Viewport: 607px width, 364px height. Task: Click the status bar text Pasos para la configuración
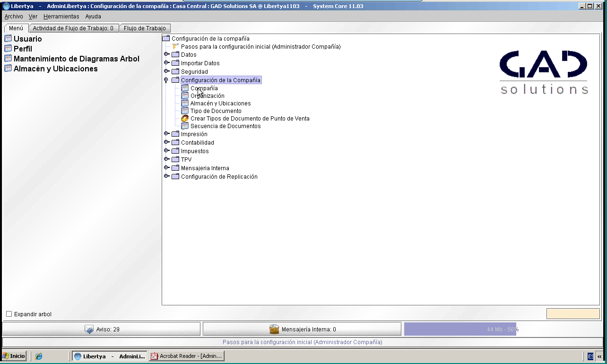(302, 342)
